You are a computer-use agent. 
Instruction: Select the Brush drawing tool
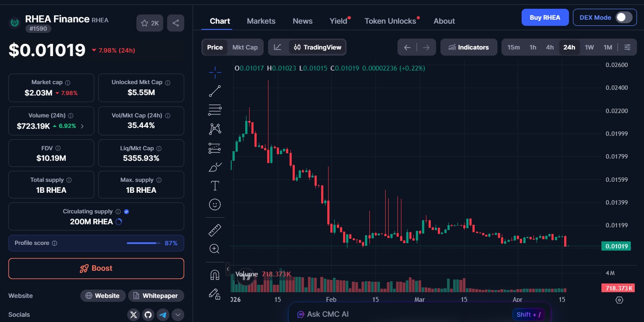pos(215,167)
